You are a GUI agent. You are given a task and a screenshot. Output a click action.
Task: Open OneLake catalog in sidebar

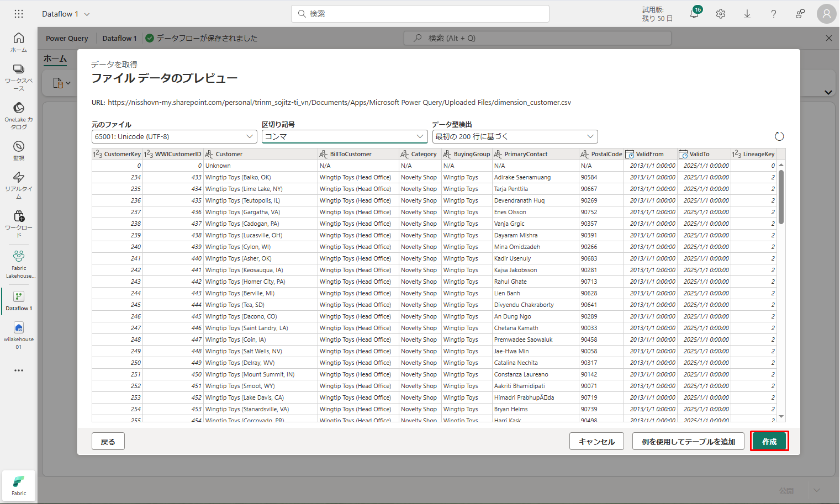coord(19,115)
